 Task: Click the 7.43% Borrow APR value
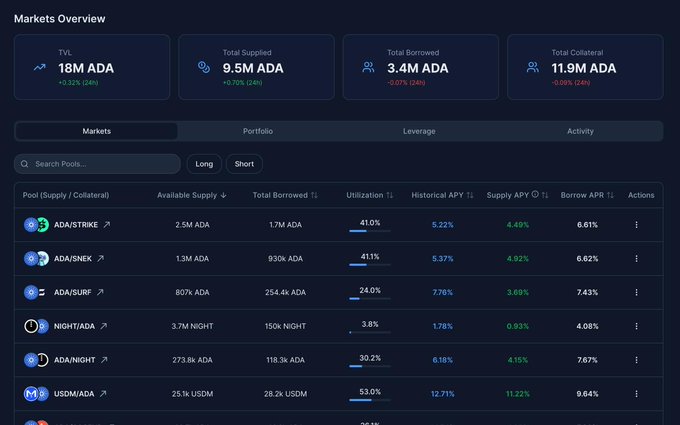pos(587,292)
